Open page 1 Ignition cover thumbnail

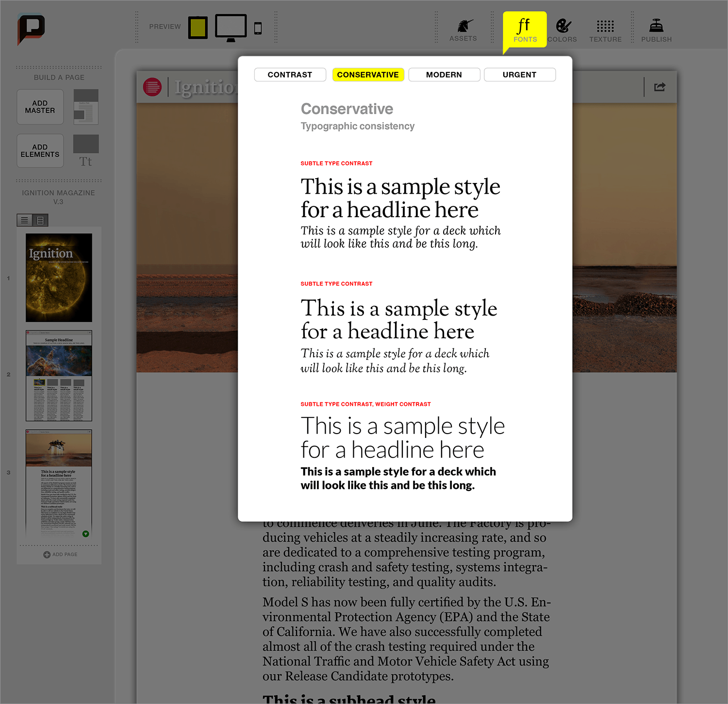pyautogui.click(x=59, y=278)
